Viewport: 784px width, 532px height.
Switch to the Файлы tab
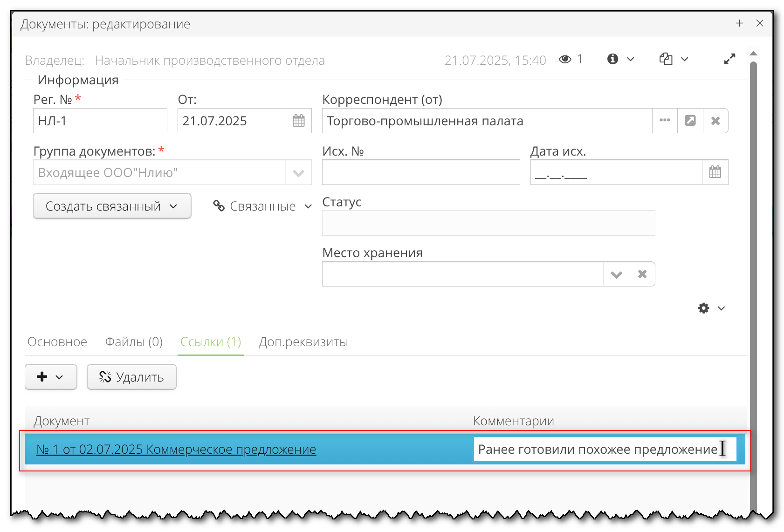point(134,342)
